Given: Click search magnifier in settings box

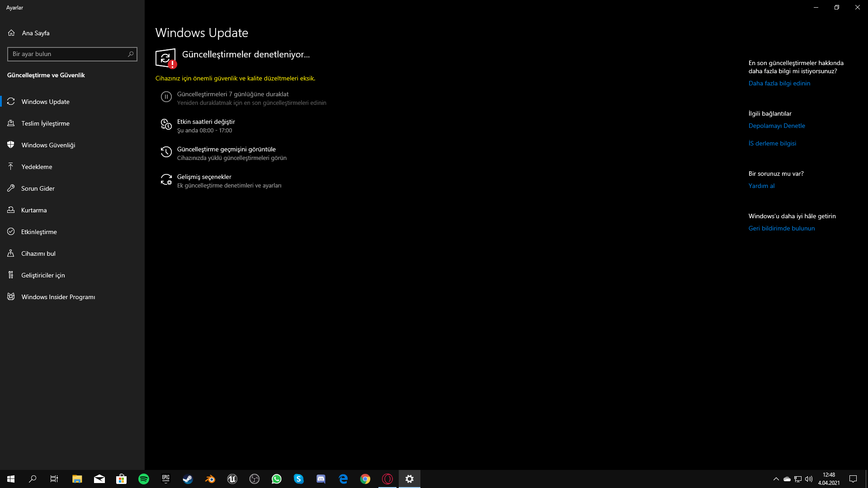Looking at the screenshot, I should click(131, 54).
